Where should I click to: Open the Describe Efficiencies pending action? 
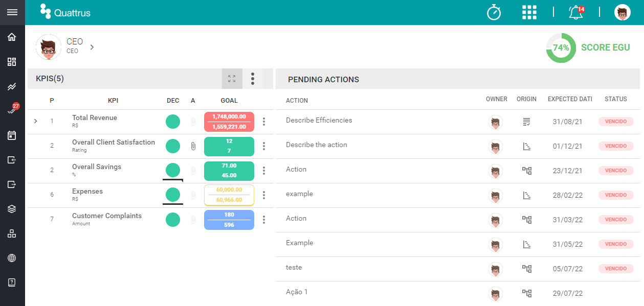319,121
